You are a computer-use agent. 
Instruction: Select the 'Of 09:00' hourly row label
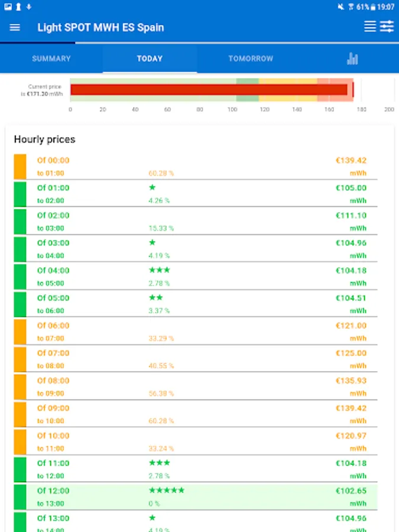pyautogui.click(x=53, y=408)
